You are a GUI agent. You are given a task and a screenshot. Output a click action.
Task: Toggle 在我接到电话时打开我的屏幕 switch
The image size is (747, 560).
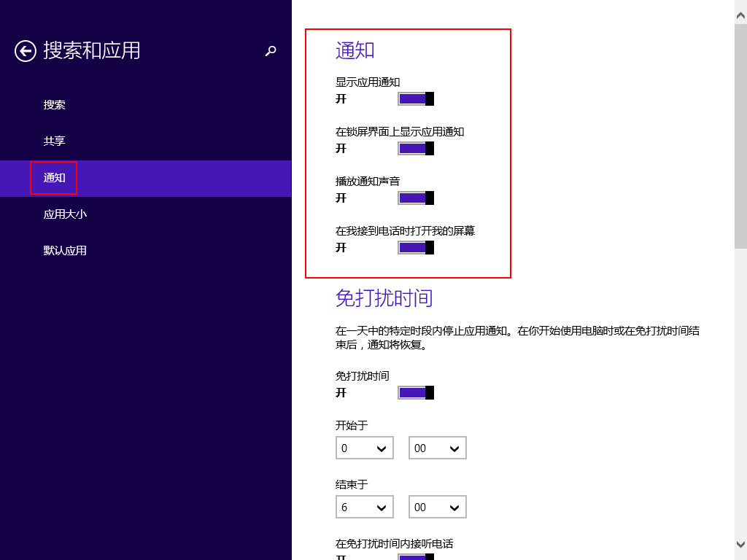coord(416,248)
